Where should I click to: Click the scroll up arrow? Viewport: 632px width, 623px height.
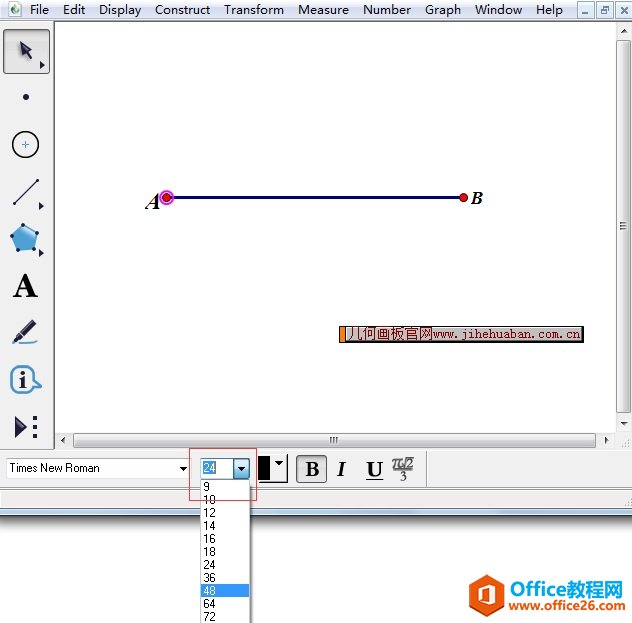624,31
